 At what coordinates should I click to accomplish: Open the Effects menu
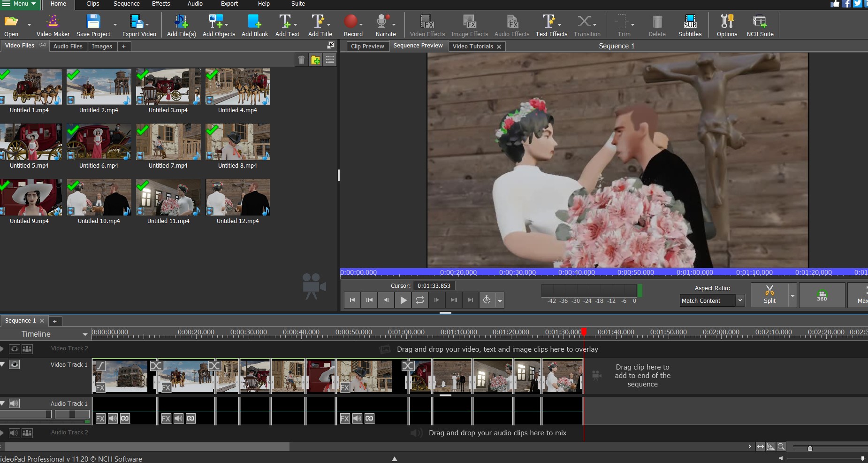[161, 4]
